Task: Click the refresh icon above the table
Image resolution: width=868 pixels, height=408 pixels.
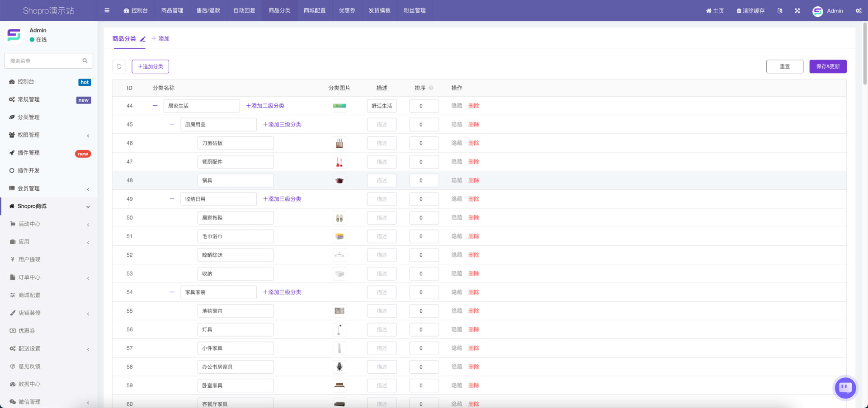Action: 119,66
